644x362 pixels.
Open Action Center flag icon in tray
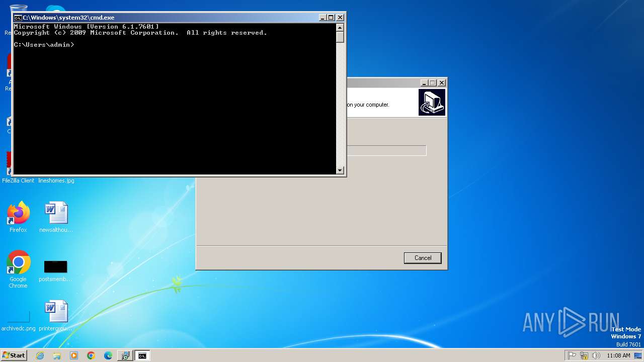coord(572,355)
